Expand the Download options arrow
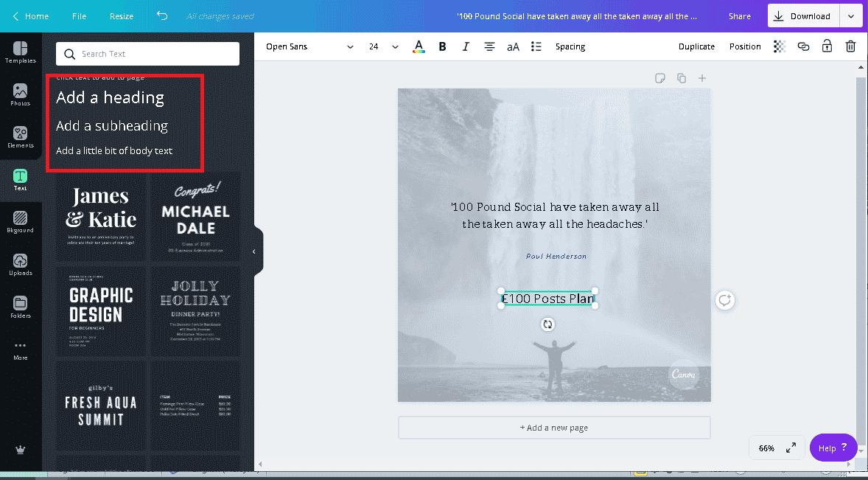Screen dimensions: 868x480 point(850,16)
